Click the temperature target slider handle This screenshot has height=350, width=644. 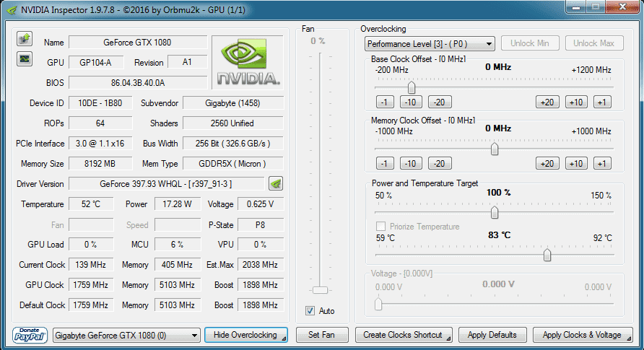pyautogui.click(x=547, y=255)
